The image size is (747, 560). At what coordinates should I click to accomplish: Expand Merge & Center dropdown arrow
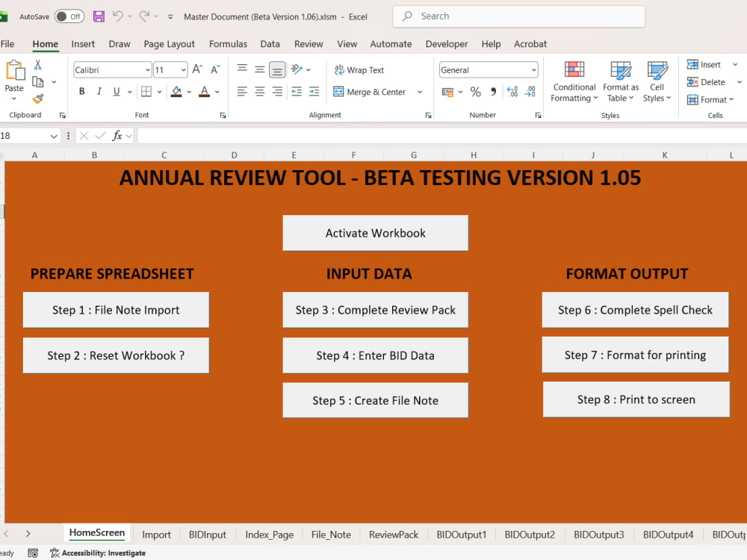coord(420,92)
